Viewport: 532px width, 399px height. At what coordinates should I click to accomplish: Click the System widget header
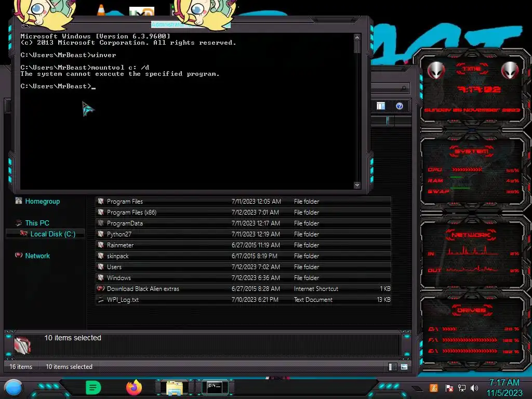[x=471, y=151]
